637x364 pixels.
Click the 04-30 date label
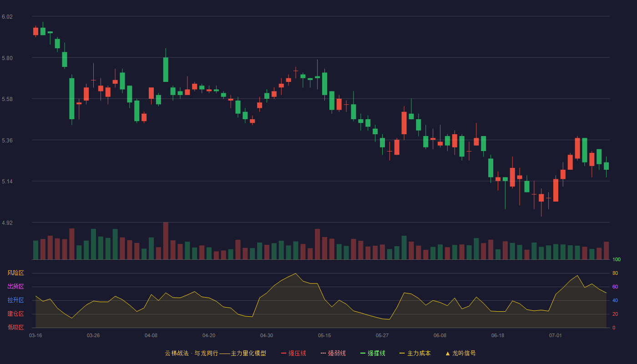pos(267,335)
